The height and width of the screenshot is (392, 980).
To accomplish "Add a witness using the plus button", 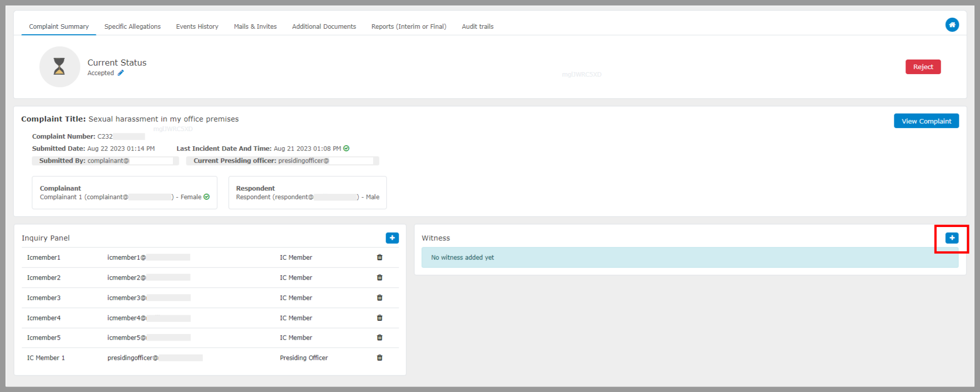I will point(951,238).
